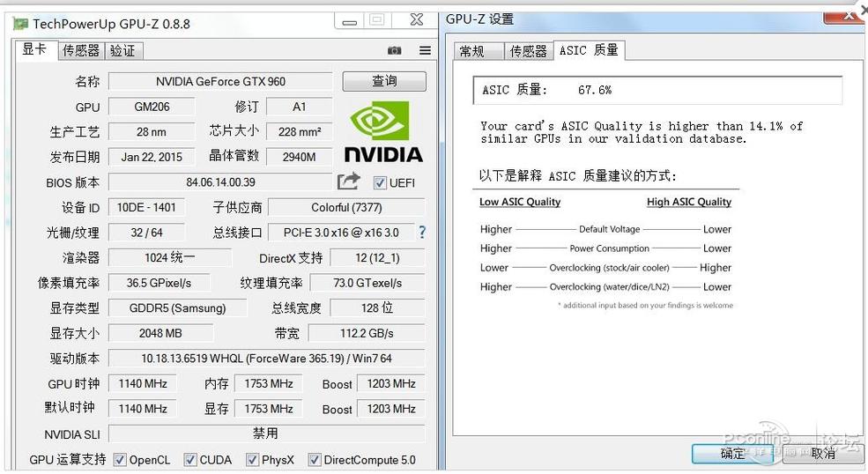
Task: Click the NVIDIA logo image
Action: click(x=383, y=132)
